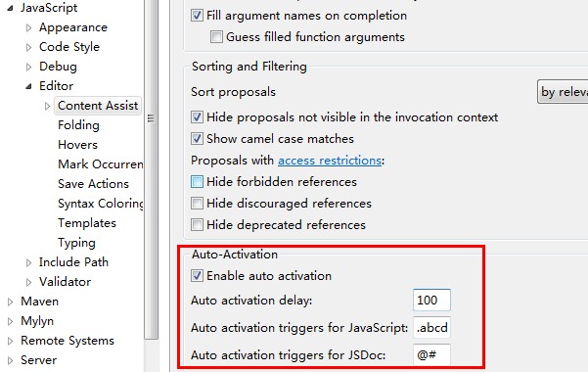Viewport: 588px width, 372px height.
Task: Select Folding in the Editor tree
Action: point(78,125)
